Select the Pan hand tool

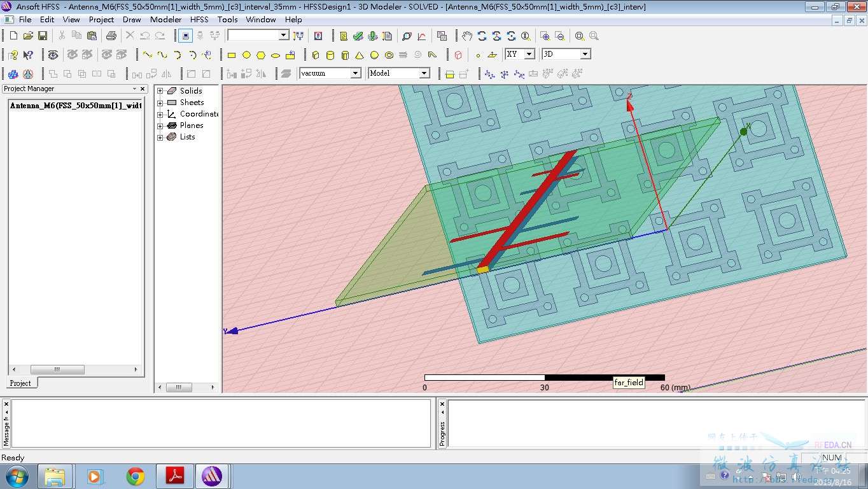coord(467,36)
